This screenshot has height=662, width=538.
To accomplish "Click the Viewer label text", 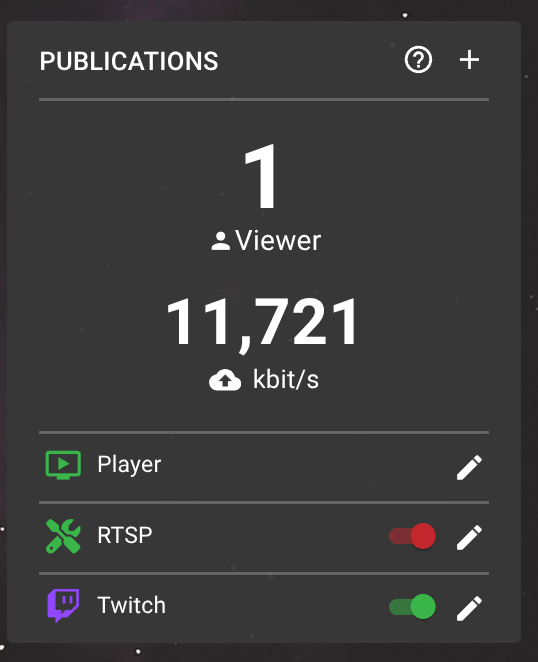I will (278, 241).
